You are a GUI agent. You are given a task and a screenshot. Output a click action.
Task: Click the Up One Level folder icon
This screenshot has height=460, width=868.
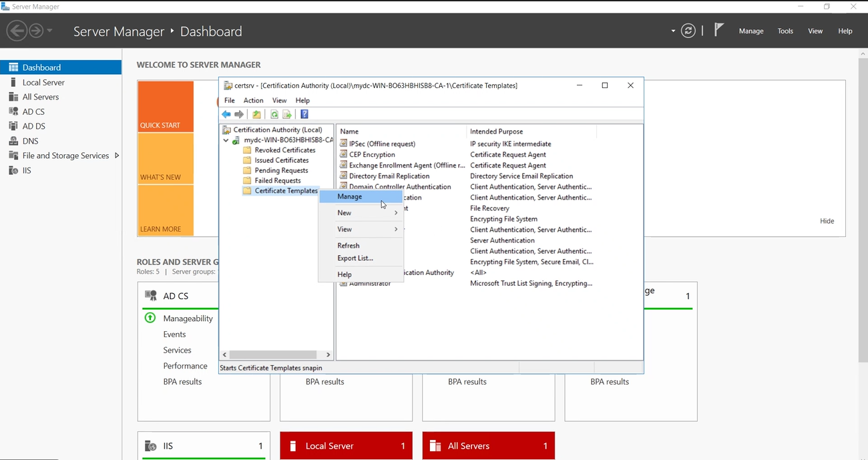click(256, 114)
